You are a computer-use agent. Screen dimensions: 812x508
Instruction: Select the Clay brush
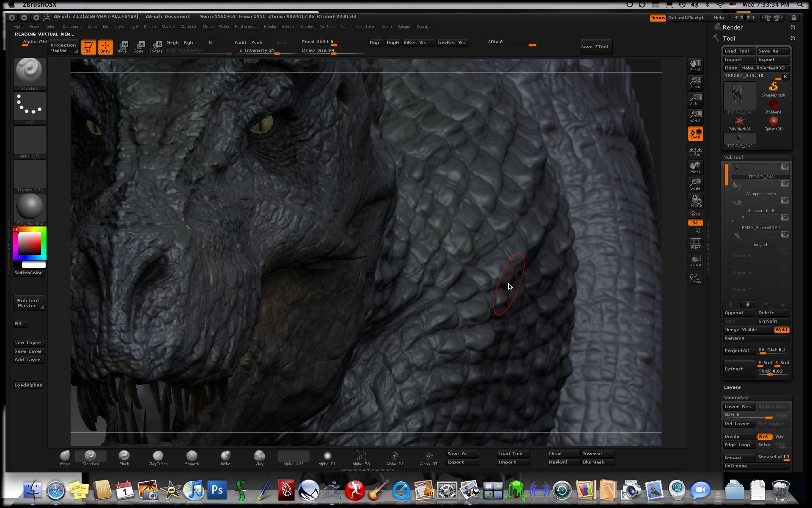[x=259, y=458]
